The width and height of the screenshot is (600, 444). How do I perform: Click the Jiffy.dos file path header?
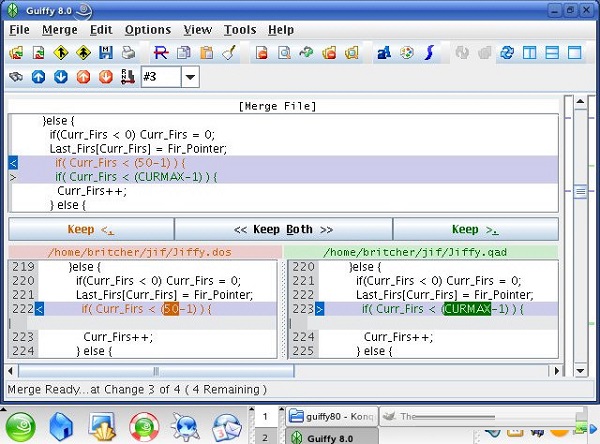(145, 252)
